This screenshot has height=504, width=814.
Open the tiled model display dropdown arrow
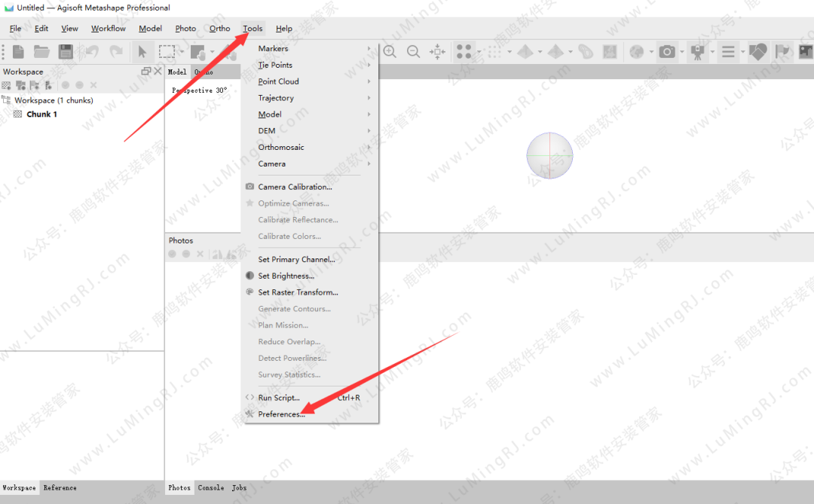point(570,52)
